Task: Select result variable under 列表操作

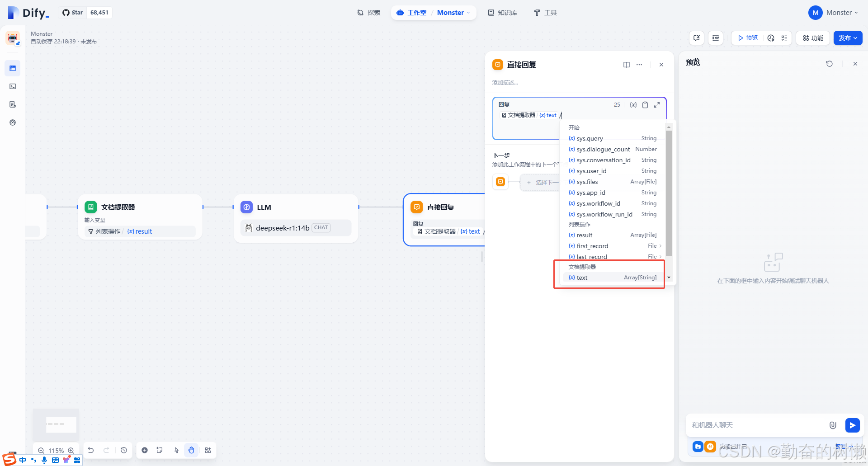Action: 613,235
